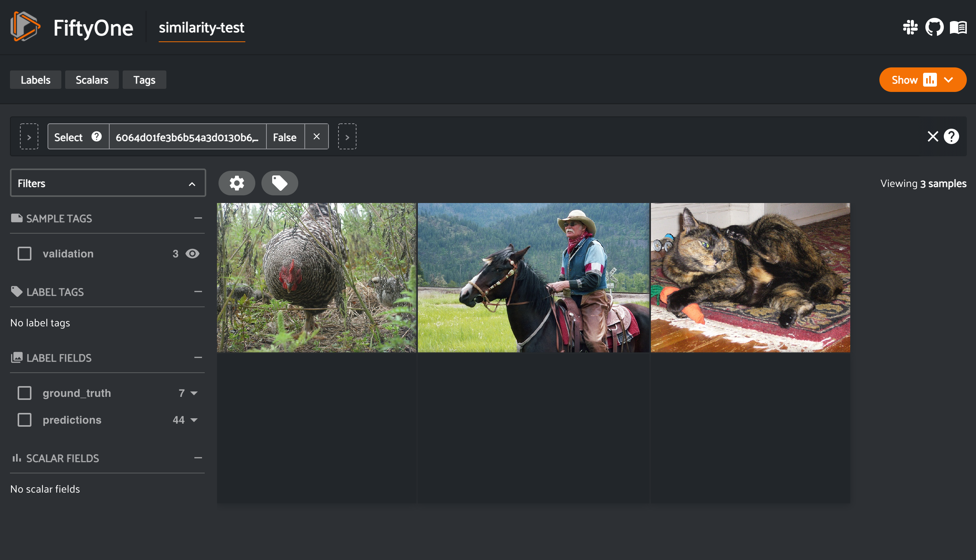Check the ground_truth label field
Screen dimensions: 976x560
coord(25,393)
